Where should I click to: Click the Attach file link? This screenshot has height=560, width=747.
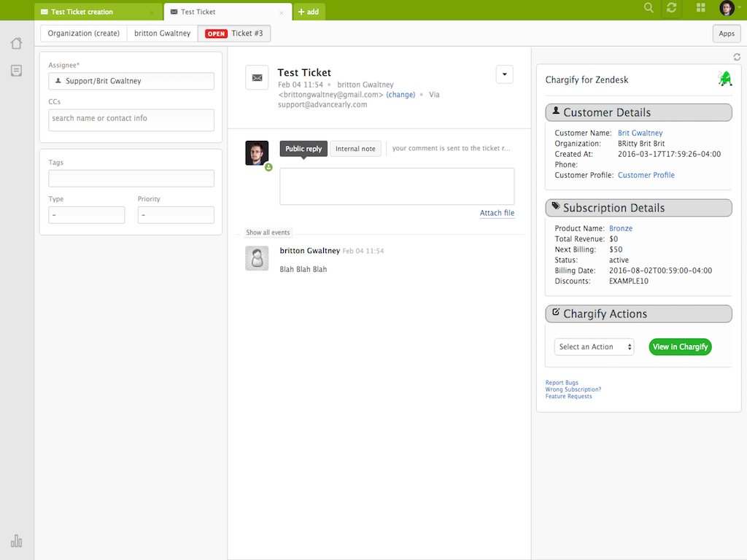497,213
